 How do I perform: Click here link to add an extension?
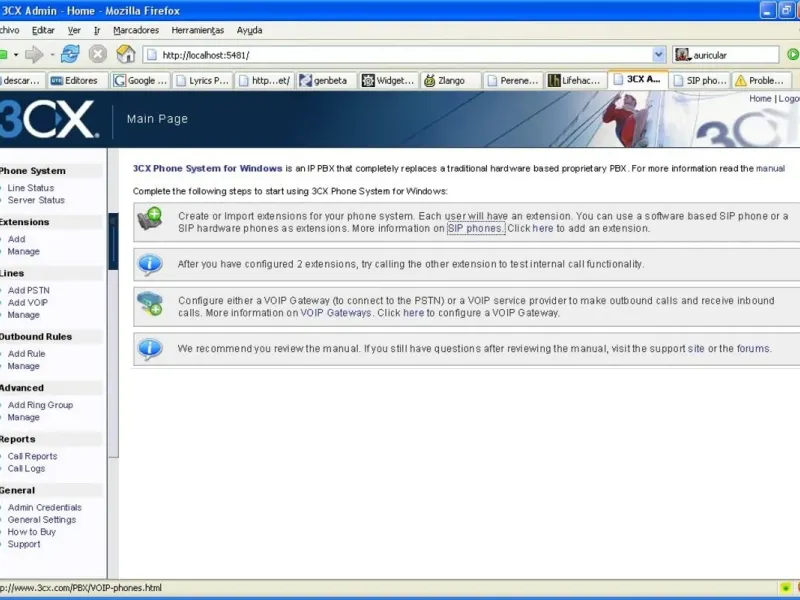(543, 229)
